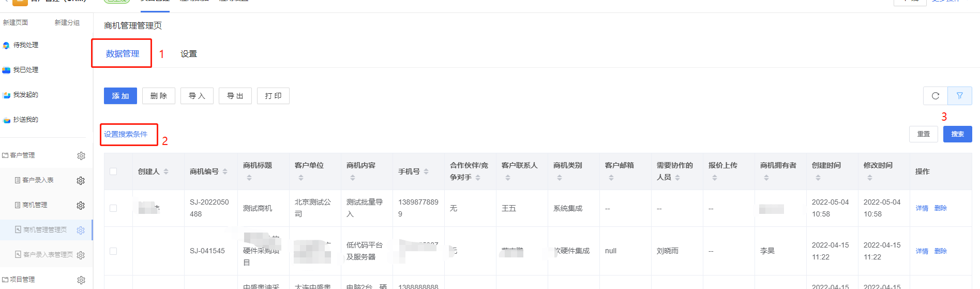Check the row SJ-2022050488 checkbox
The image size is (980, 289).
pos(113,208)
